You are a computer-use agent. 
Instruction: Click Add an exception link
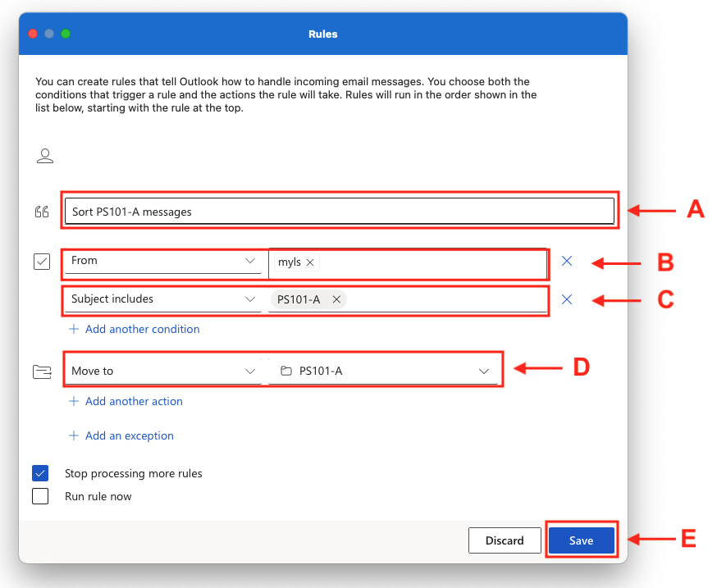[130, 435]
